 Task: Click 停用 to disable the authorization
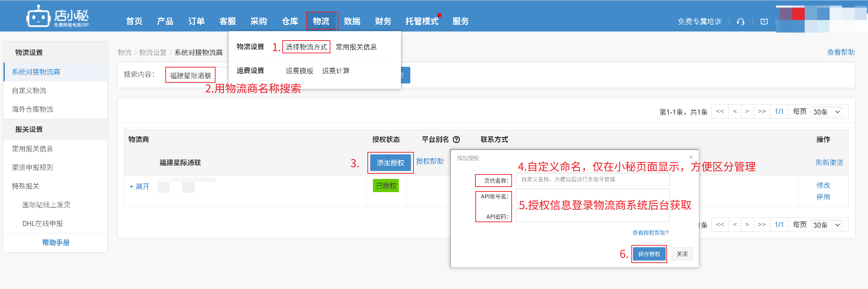coord(823,197)
